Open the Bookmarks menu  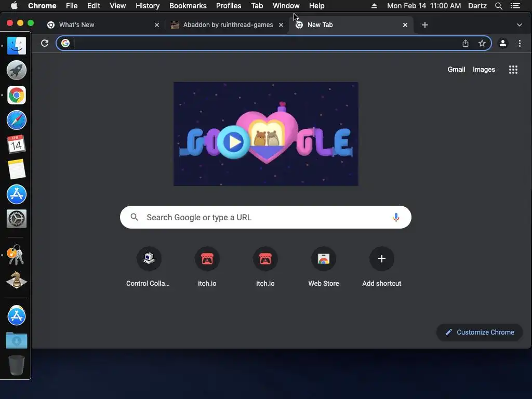(188, 6)
